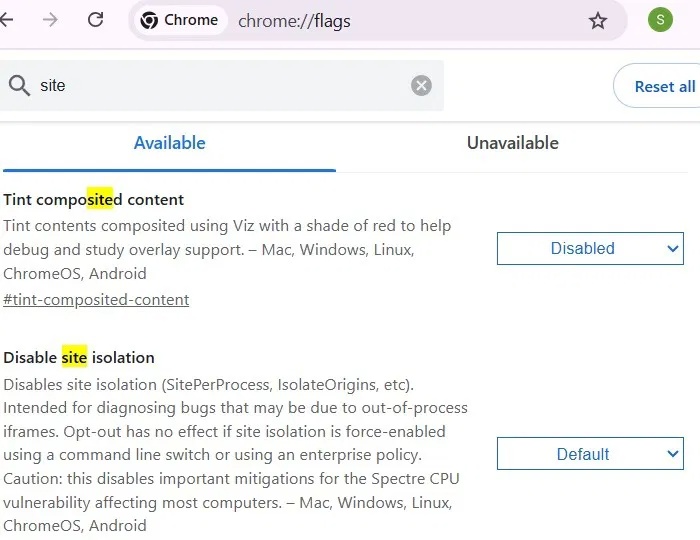Open the #tint-composited-content anchor link

coord(96,299)
